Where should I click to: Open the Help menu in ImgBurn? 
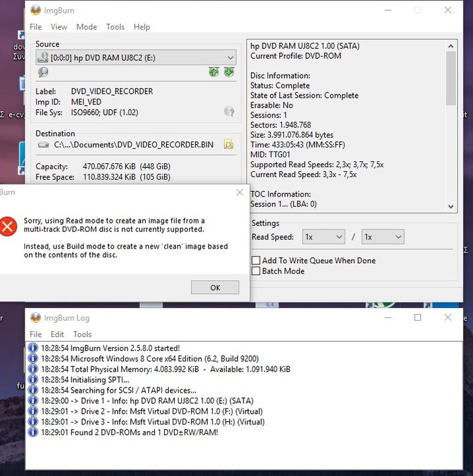coord(142,27)
